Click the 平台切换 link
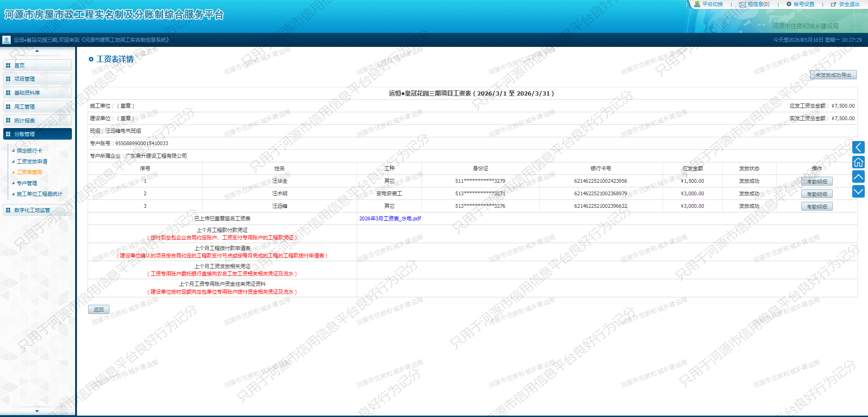868x417 pixels. coord(713,4)
